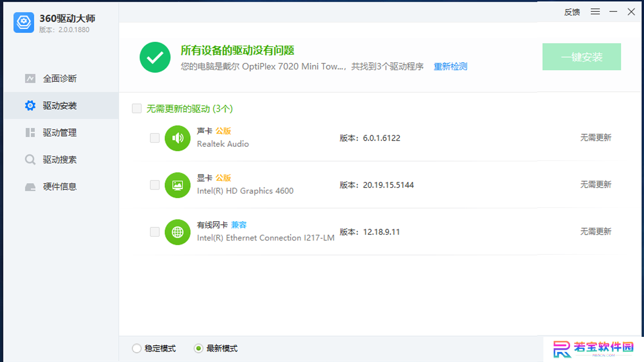Click the 公版 tag next to 显卡
The height and width of the screenshot is (362, 644).
[x=223, y=178]
